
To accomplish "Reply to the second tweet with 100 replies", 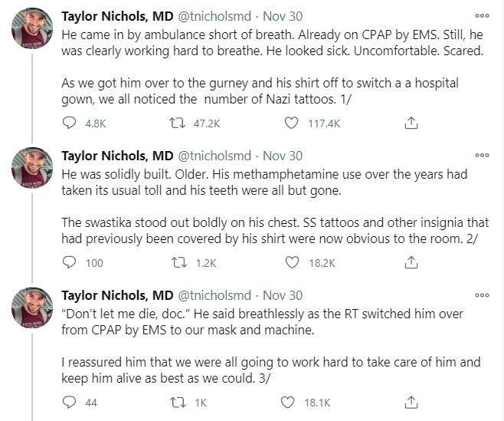I will (x=70, y=262).
